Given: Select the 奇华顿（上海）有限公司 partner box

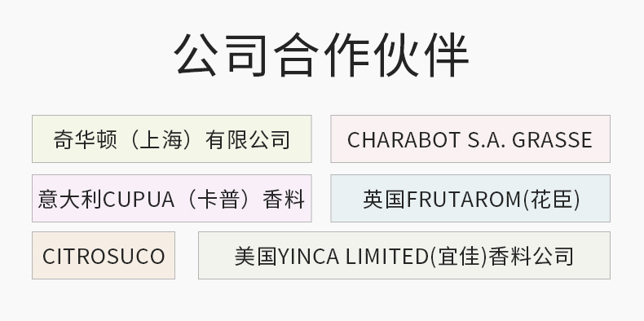Looking at the screenshot, I should tap(172, 139).
